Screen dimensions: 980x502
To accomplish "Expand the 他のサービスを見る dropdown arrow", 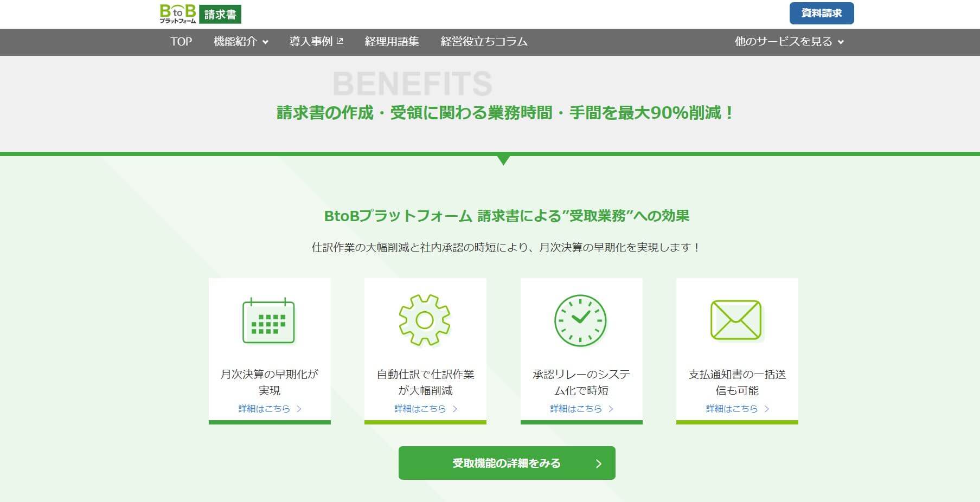I will point(841,42).
